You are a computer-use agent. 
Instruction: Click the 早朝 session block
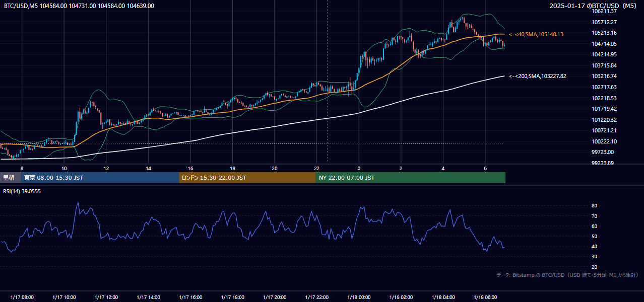tap(10, 178)
